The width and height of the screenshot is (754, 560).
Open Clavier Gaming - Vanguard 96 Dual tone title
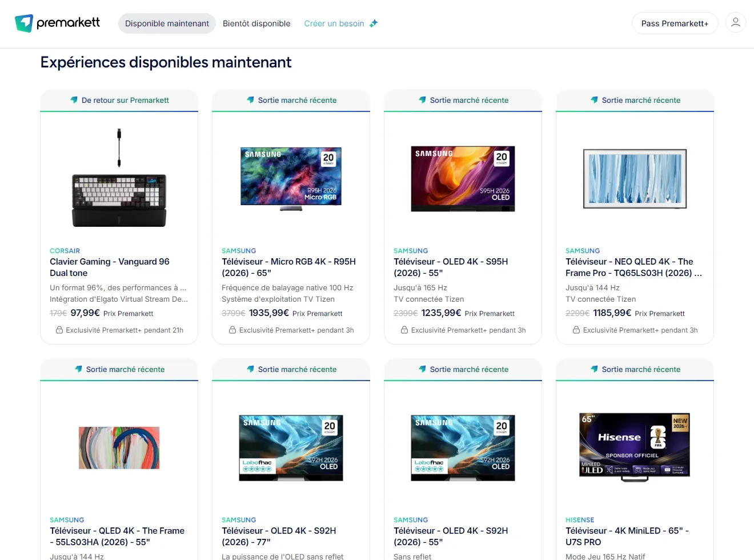[x=110, y=267]
